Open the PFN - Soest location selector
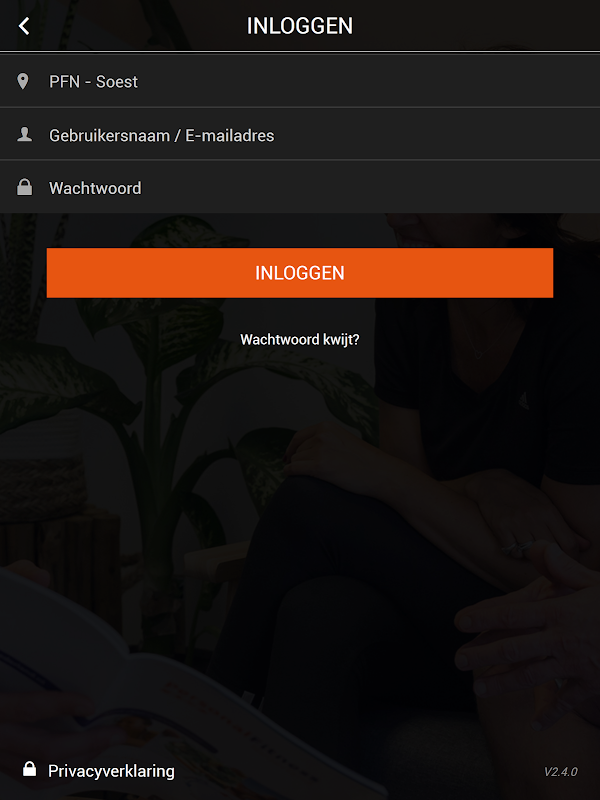Screen dimensions: 600x800 [x=300, y=81]
